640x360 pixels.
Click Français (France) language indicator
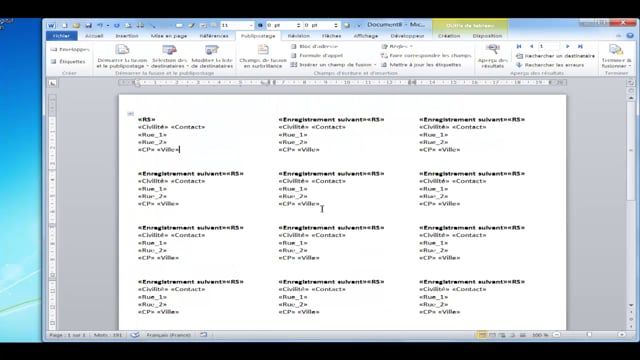click(x=169, y=335)
